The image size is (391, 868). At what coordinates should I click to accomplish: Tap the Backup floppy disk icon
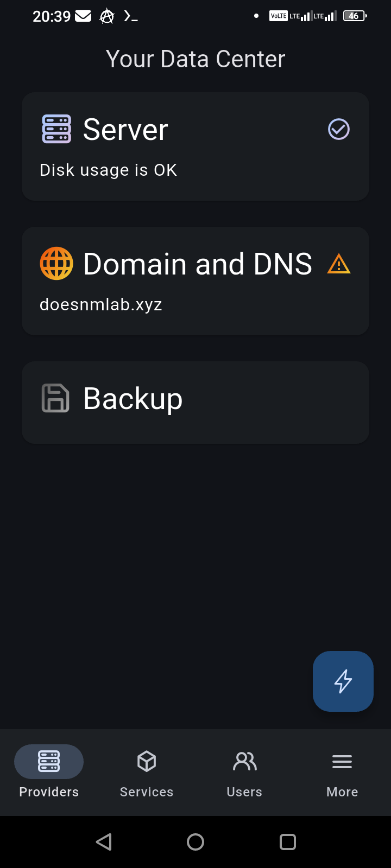tap(56, 398)
